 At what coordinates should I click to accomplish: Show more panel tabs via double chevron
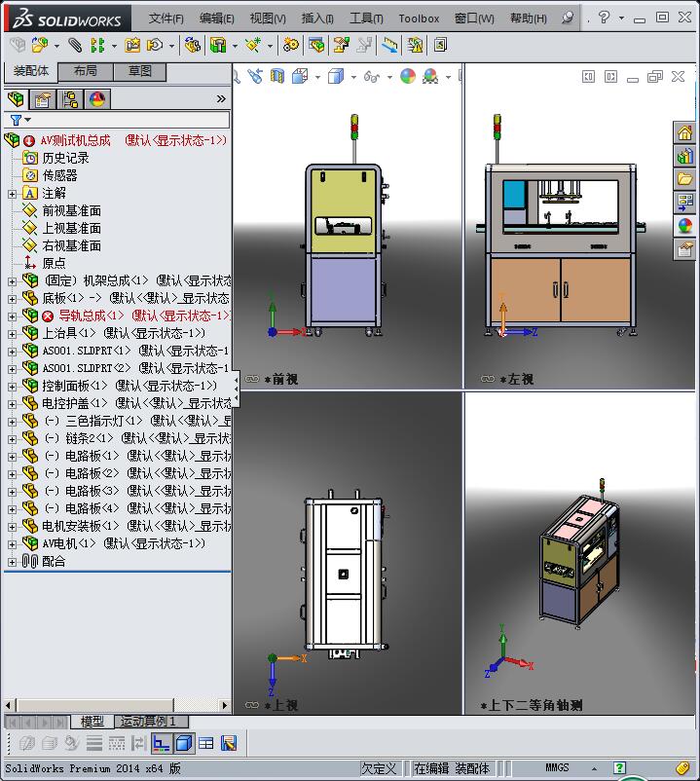221,98
